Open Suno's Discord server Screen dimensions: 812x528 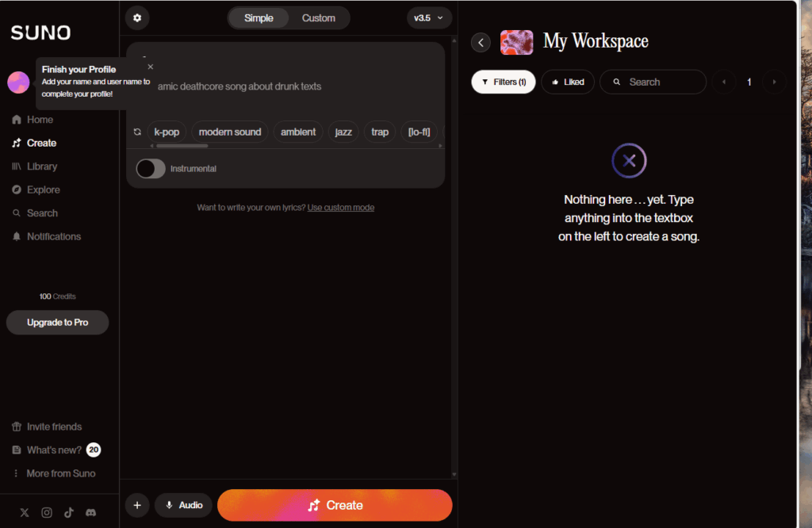coord(90,512)
